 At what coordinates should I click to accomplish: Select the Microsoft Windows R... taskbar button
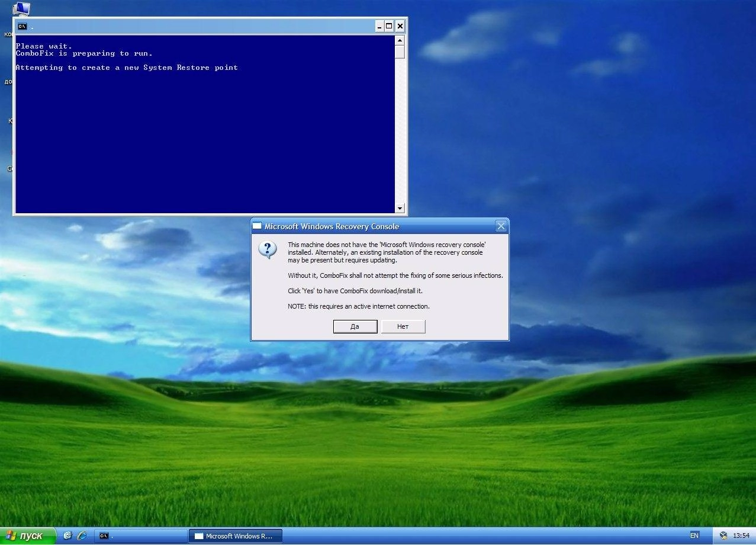coord(236,536)
